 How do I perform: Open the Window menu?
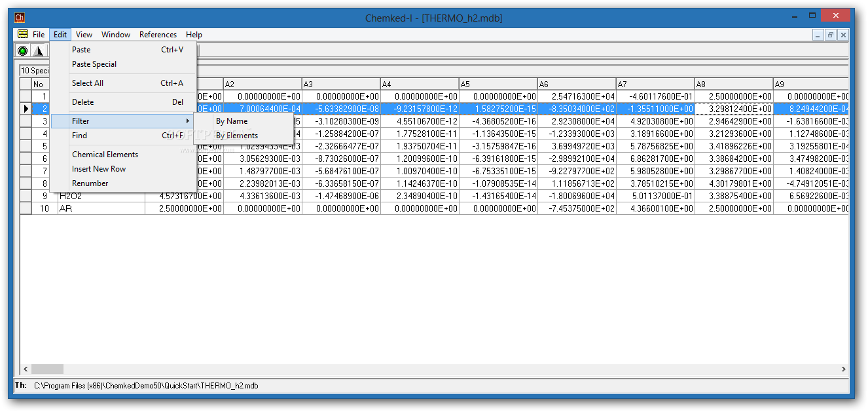(116, 35)
